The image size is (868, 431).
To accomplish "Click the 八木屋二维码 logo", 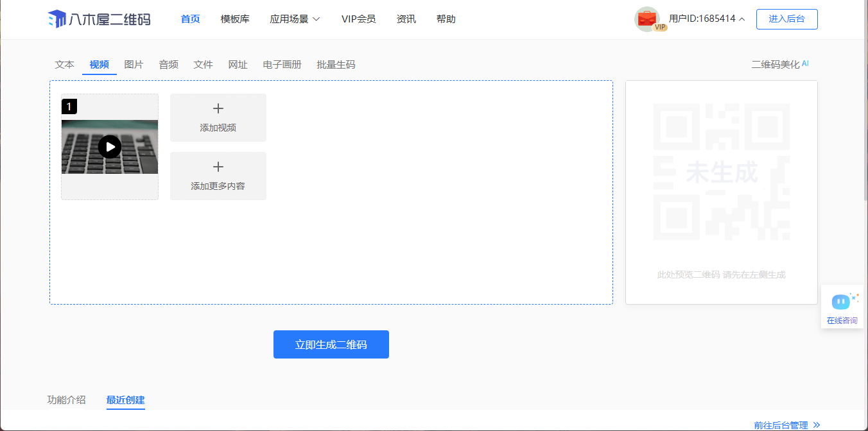I will [x=99, y=19].
